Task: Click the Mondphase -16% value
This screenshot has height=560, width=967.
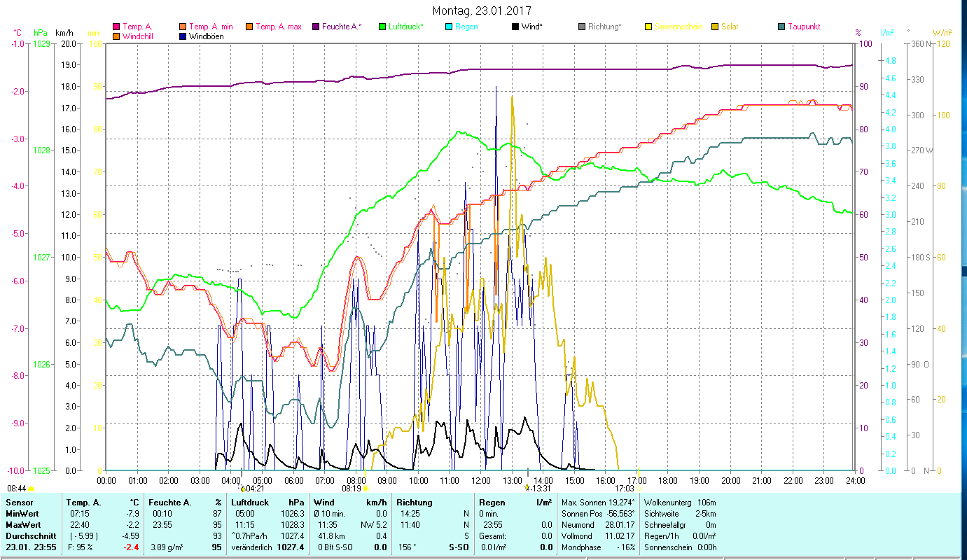Action: 626,547
